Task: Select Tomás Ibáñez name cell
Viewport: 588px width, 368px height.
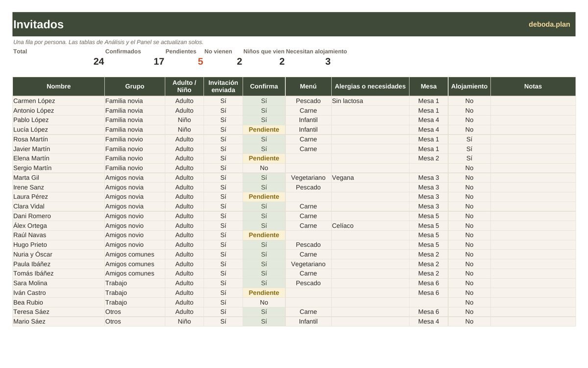Action: tap(59, 273)
